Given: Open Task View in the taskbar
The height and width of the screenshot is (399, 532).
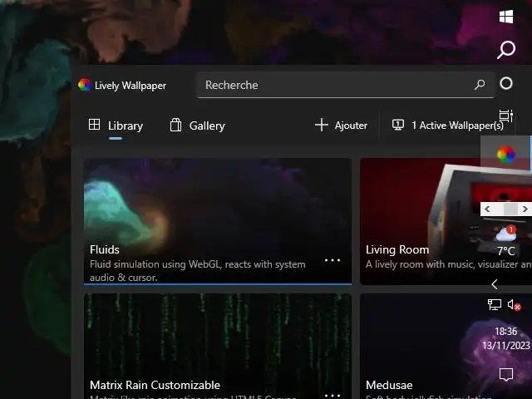Looking at the screenshot, I should [506, 116].
